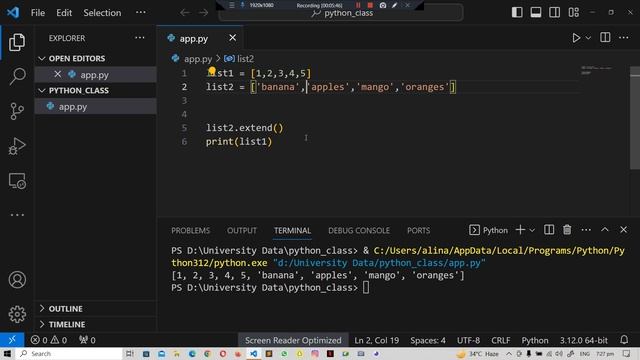Click the VS Code logo icon

click(x=13, y=12)
